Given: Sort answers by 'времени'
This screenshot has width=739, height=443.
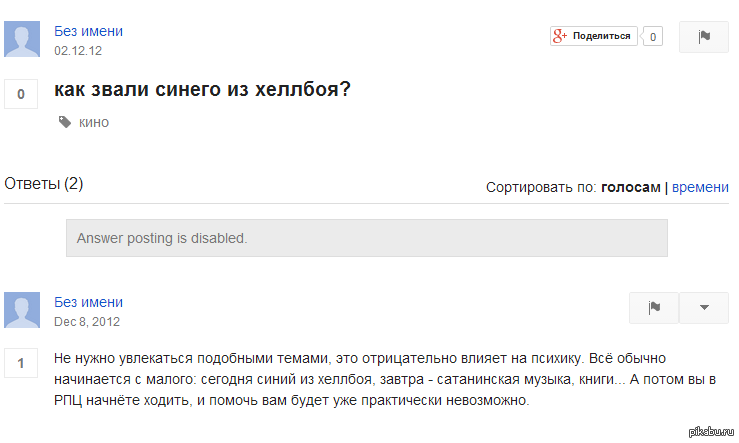Looking at the screenshot, I should pyautogui.click(x=700, y=187).
